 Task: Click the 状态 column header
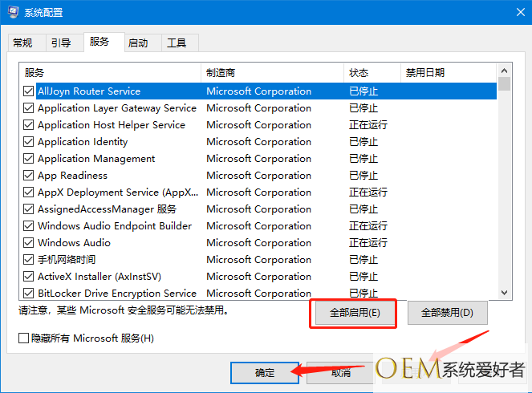point(372,72)
